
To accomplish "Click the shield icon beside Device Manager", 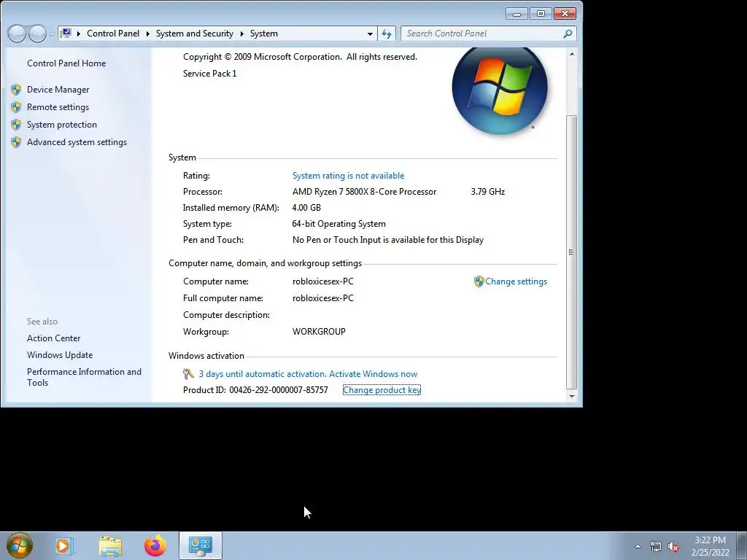I will (16, 90).
